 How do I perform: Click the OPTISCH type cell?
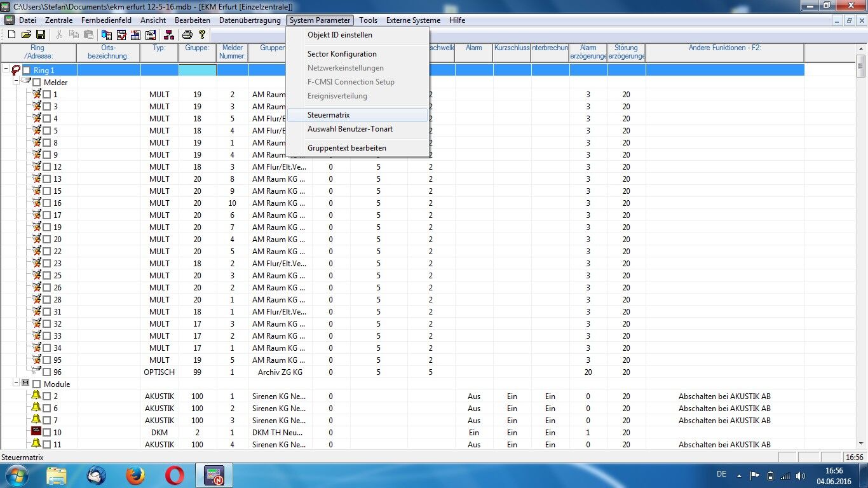159,372
